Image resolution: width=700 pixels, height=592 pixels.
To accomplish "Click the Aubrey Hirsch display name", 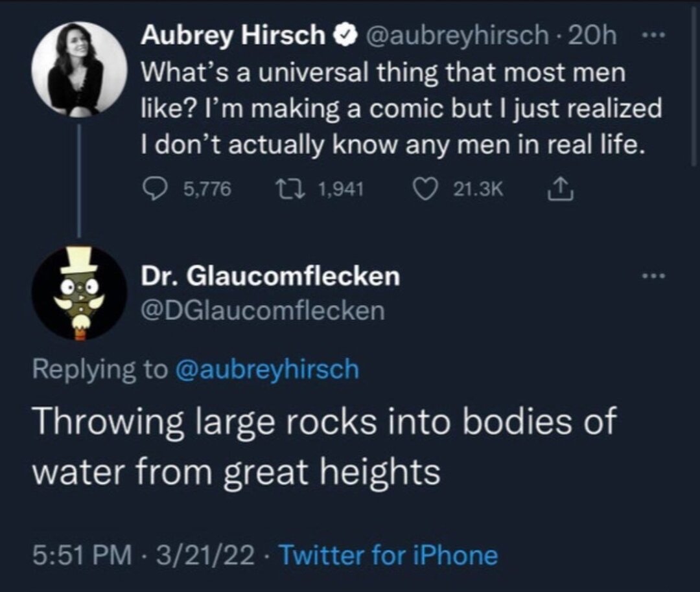I will pos(234,37).
